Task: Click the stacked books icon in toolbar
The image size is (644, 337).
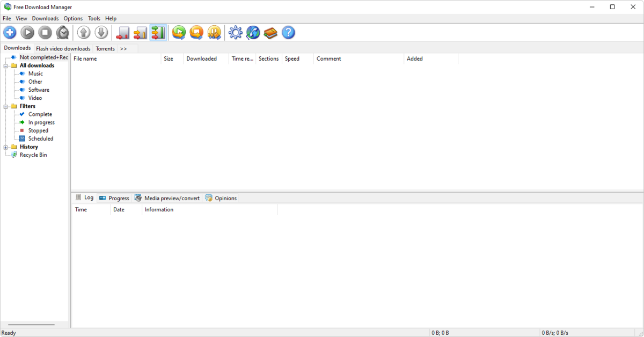Action: point(270,33)
